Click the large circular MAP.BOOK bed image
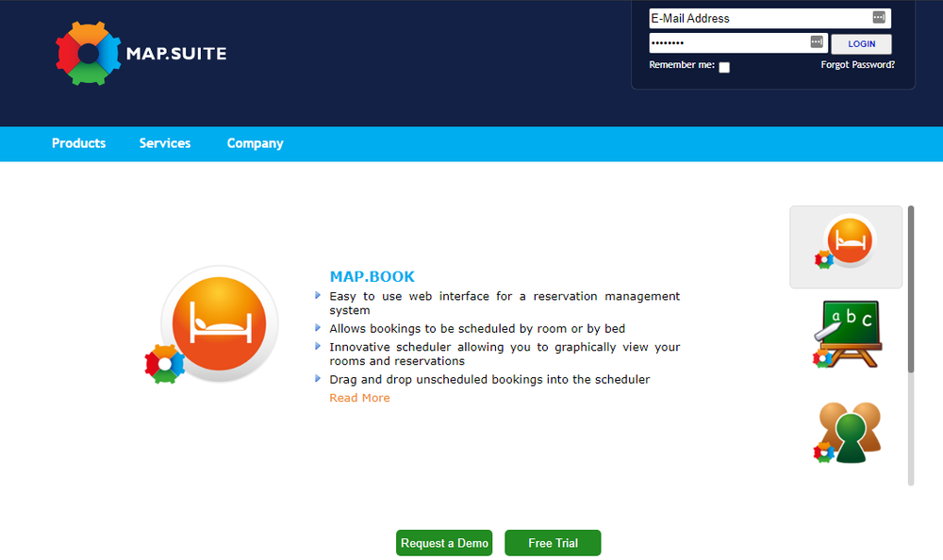This screenshot has width=943, height=560. 219,323
